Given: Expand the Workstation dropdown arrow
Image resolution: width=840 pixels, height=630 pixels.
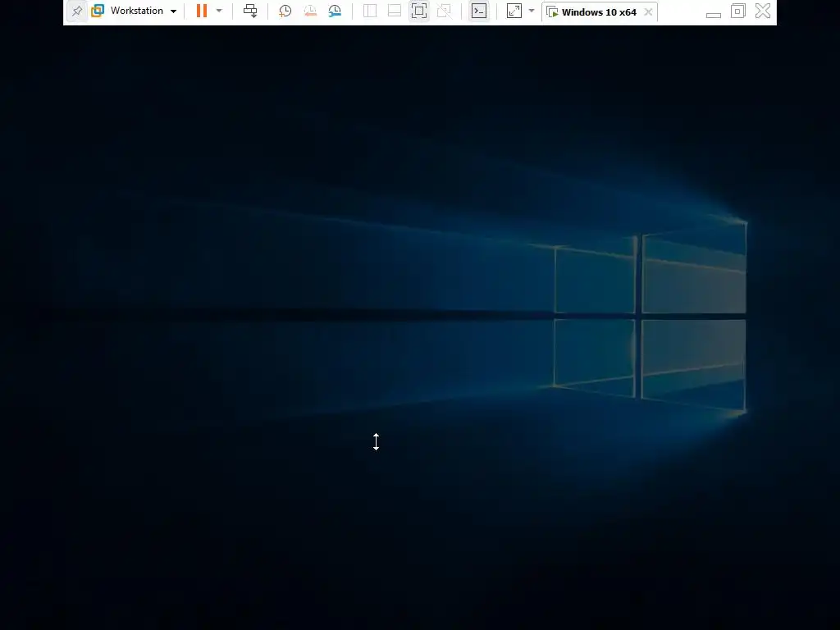Looking at the screenshot, I should [x=174, y=11].
